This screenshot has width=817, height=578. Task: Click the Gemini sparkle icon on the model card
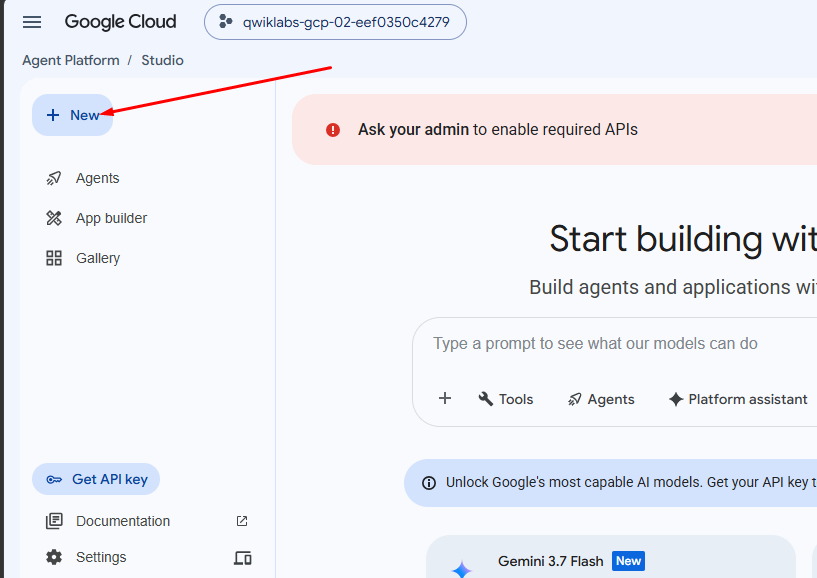(462, 569)
